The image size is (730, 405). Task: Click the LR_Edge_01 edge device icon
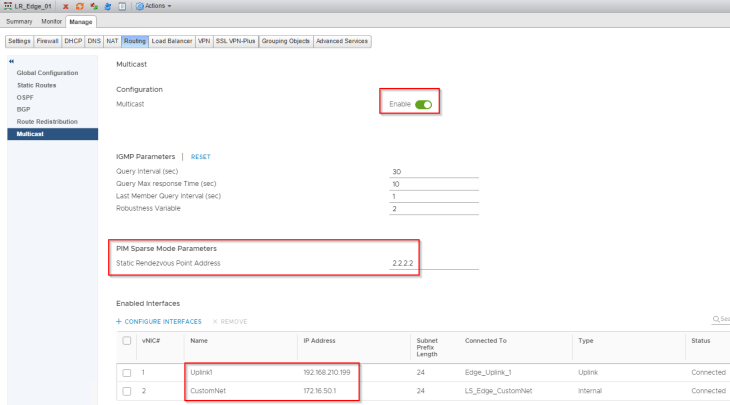pyautogui.click(x=7, y=6)
